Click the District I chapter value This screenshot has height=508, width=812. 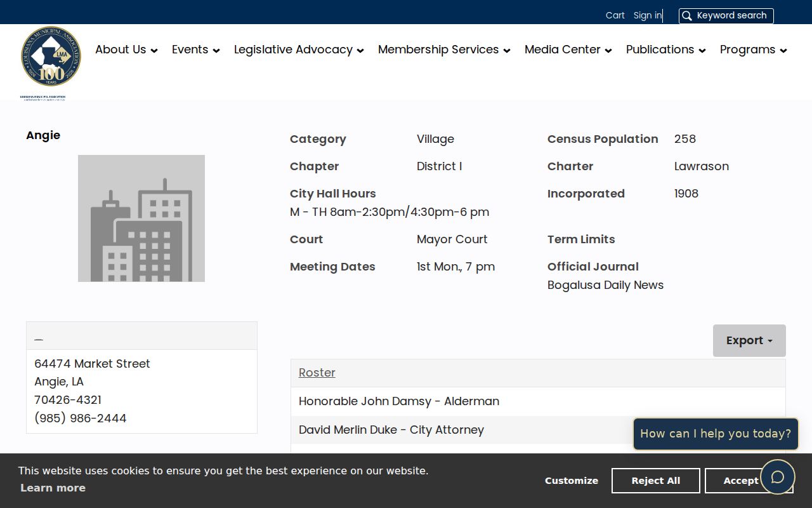click(439, 166)
